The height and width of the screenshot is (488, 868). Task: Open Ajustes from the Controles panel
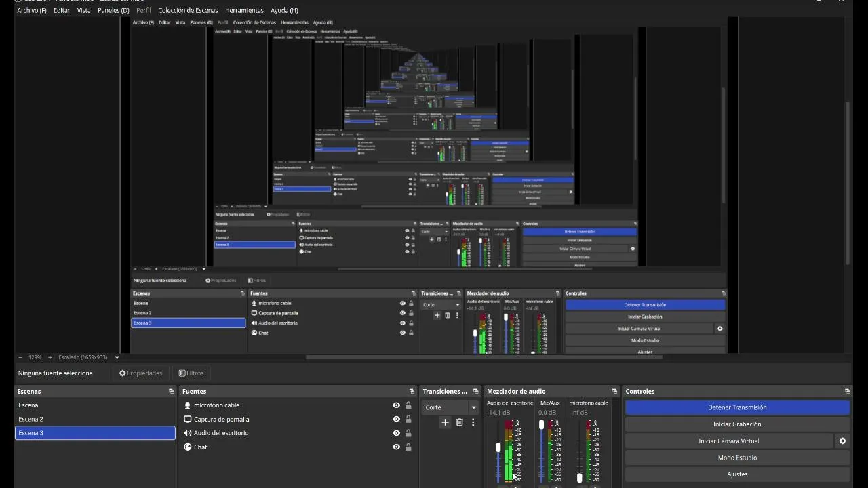[737, 474]
